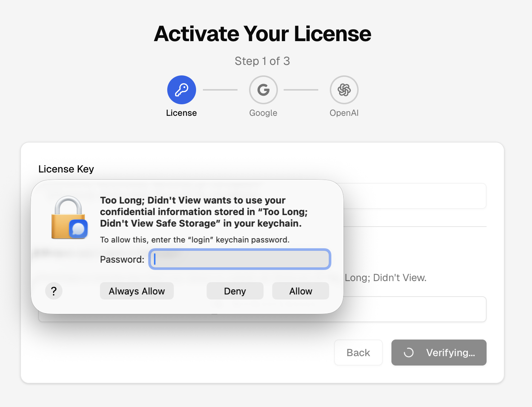
Task: Allow Too Long; Didn't View keychain access
Action: (x=300, y=291)
